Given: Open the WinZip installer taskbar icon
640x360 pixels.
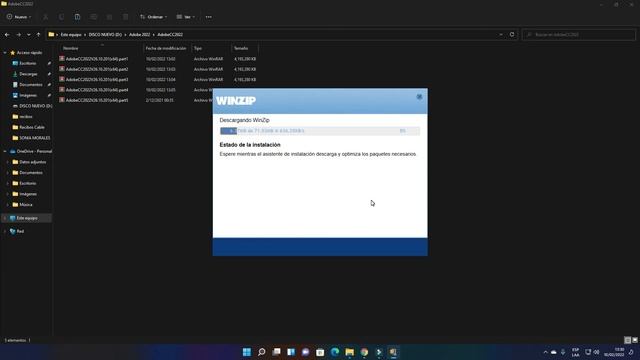Looking at the screenshot, I should [393, 352].
